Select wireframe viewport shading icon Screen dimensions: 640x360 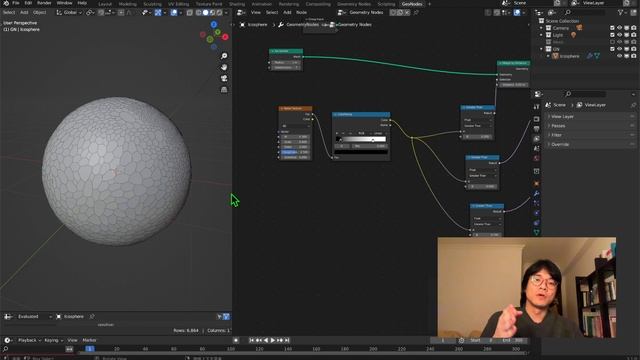pyautogui.click(x=198, y=13)
